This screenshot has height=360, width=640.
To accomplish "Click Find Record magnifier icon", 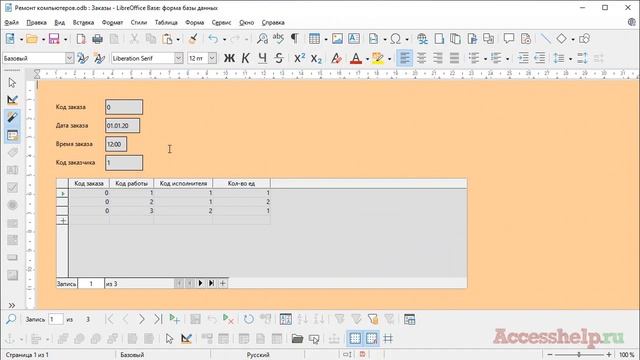I will pyautogui.click(x=11, y=319).
